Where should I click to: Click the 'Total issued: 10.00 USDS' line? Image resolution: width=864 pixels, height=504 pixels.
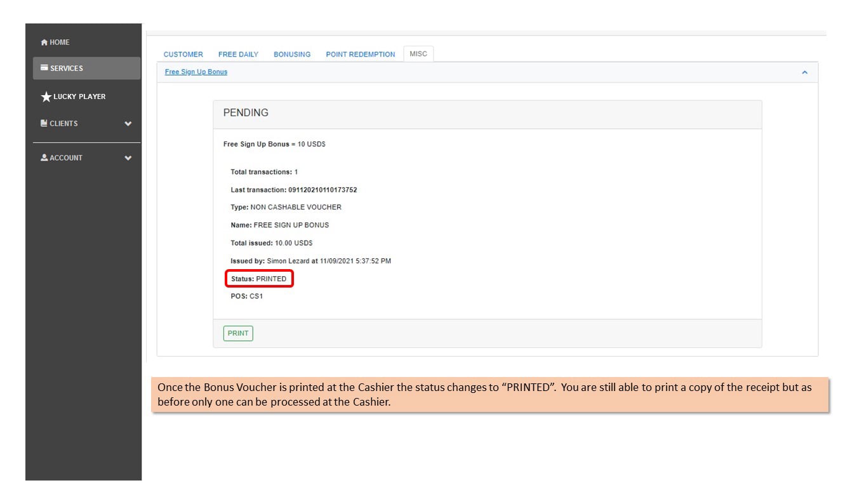(x=272, y=242)
